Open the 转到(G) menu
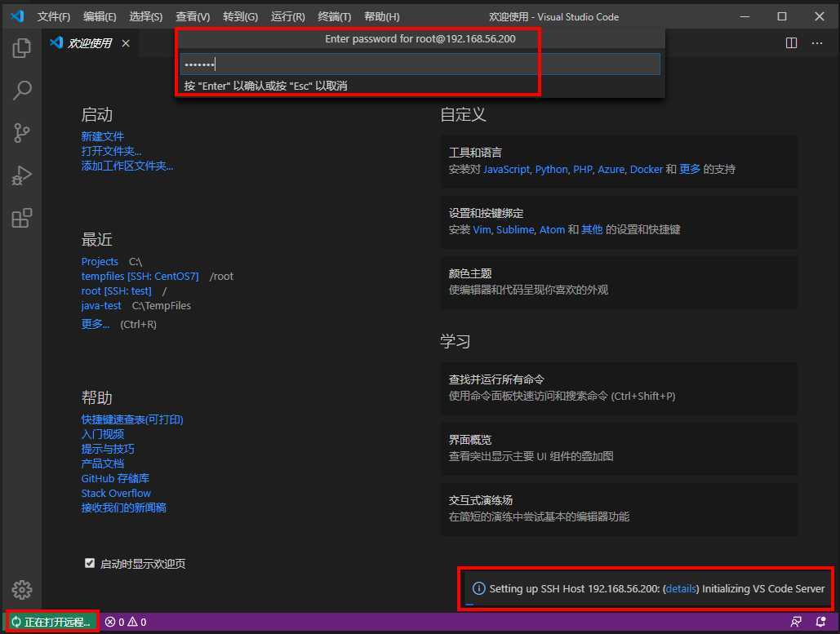 click(x=241, y=16)
